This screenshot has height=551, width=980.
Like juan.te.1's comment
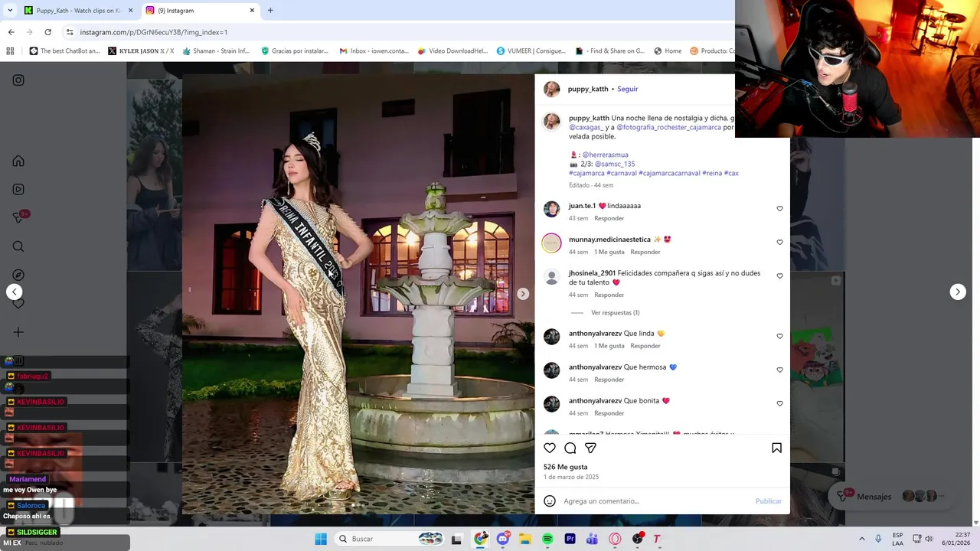[x=780, y=209]
